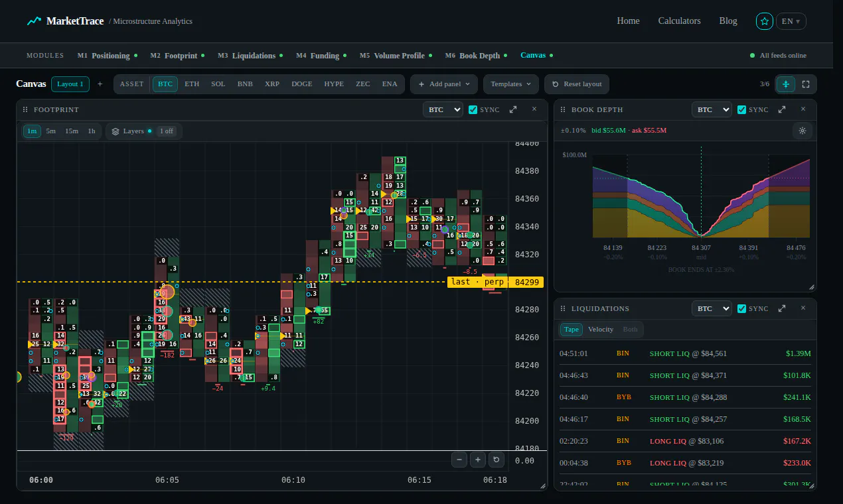Open the Liquidations BTC asset dropdown
The height and width of the screenshot is (504, 843).
coord(712,308)
